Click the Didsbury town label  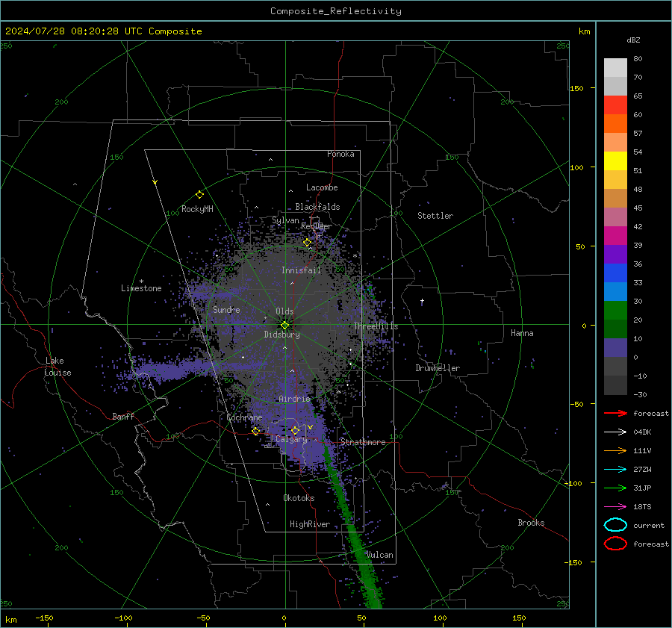pyautogui.click(x=281, y=335)
